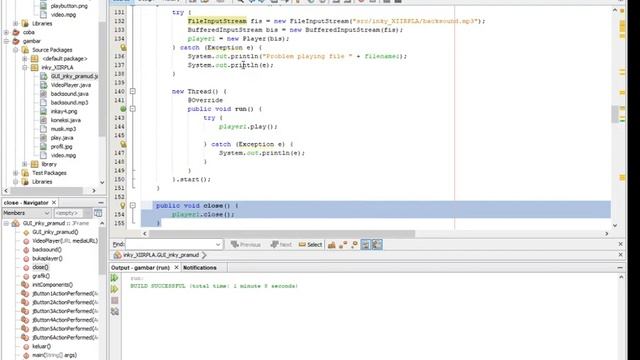
Task: Click the Next button in Find bar
Action: pyautogui.click(x=281, y=245)
